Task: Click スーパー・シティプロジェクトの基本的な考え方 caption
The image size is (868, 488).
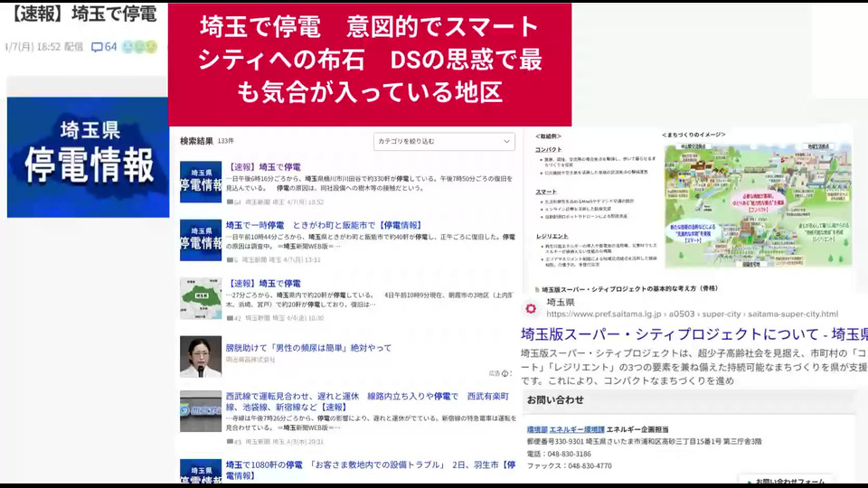Action: pyautogui.click(x=629, y=289)
